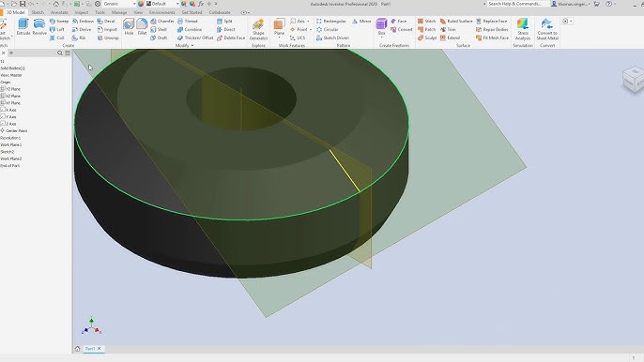The image size is (644, 362).
Task: Select the Revolve tool
Action: (x=39, y=26)
